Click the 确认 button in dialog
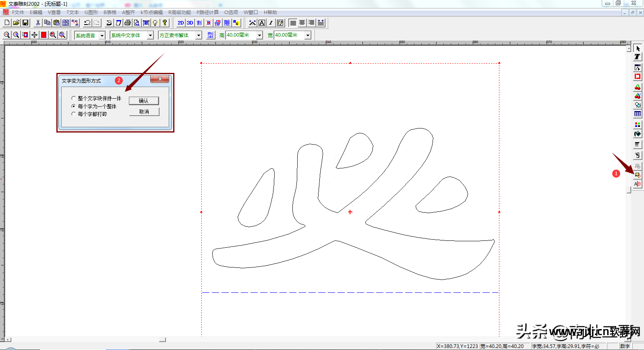 pyautogui.click(x=144, y=101)
